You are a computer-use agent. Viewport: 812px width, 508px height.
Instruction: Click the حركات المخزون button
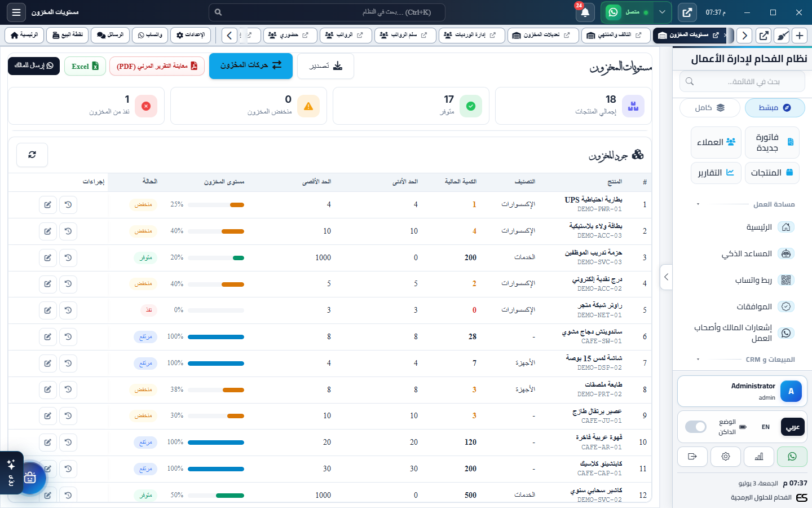(251, 66)
